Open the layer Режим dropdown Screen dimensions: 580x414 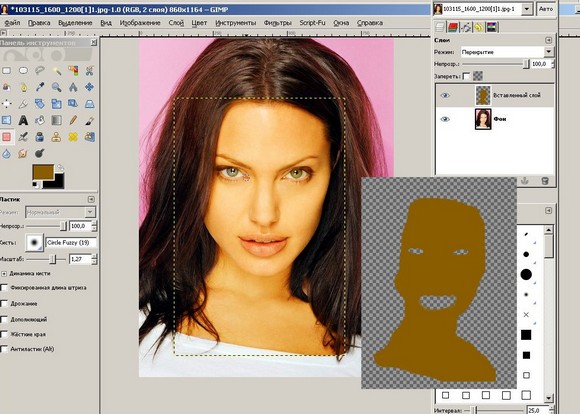click(507, 52)
